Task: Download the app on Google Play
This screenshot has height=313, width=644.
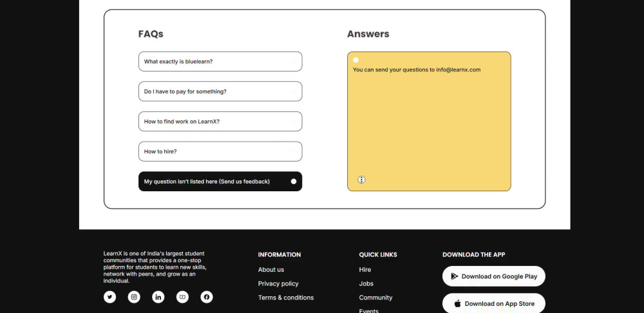Action: [x=494, y=276]
